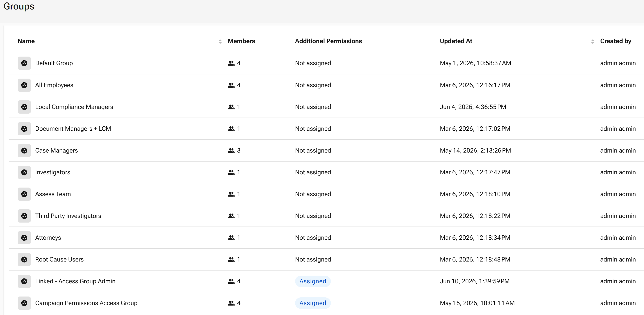This screenshot has width=644, height=315.
Task: Click members icon in Campaign Permissions Access Group row
Action: coord(231,303)
